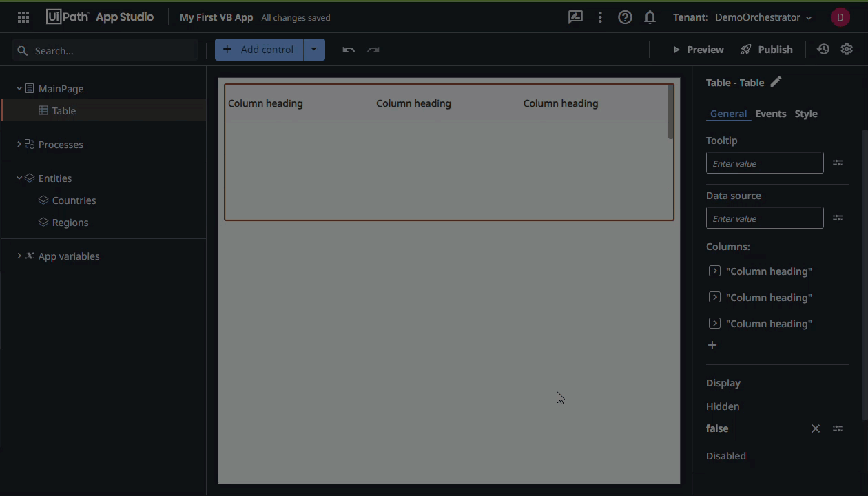Open the notifications bell
The width and height of the screenshot is (868, 496).
coord(650,17)
